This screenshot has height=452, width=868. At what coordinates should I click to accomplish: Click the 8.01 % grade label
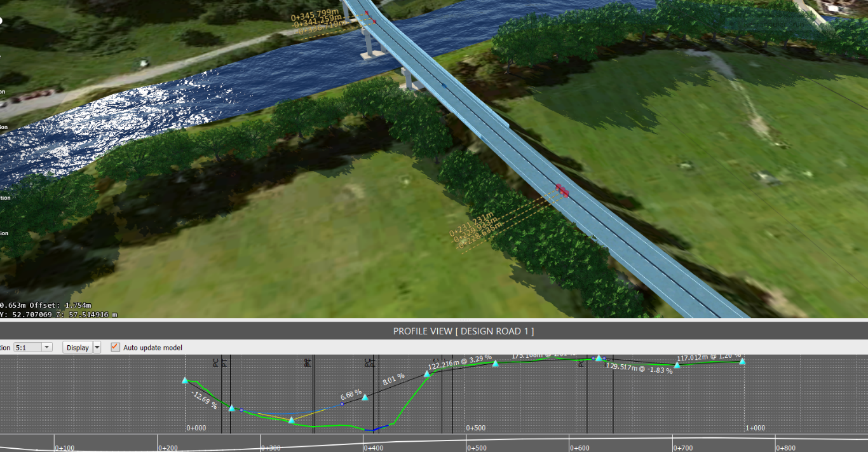(393, 380)
